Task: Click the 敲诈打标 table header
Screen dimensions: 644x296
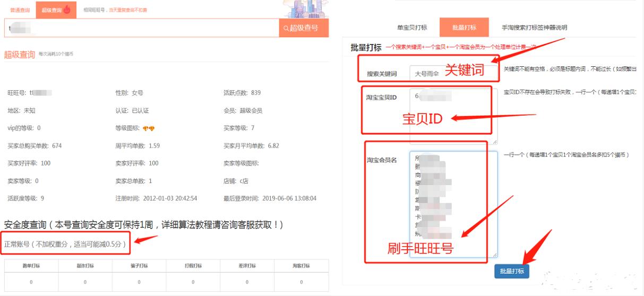Action: [85, 266]
